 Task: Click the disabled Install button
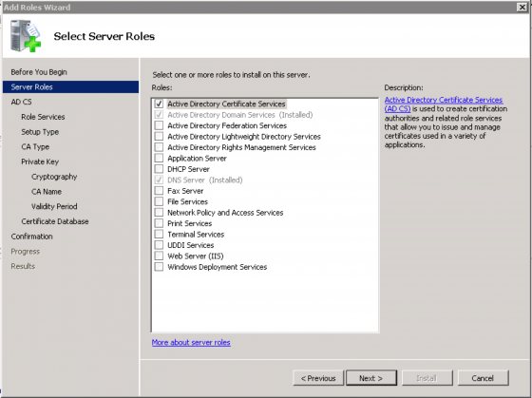[x=427, y=378]
